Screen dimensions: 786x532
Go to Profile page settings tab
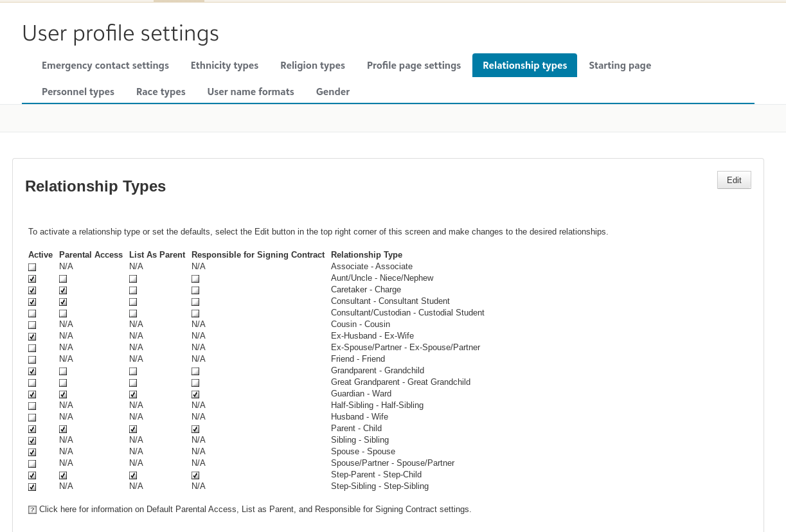pyautogui.click(x=414, y=66)
